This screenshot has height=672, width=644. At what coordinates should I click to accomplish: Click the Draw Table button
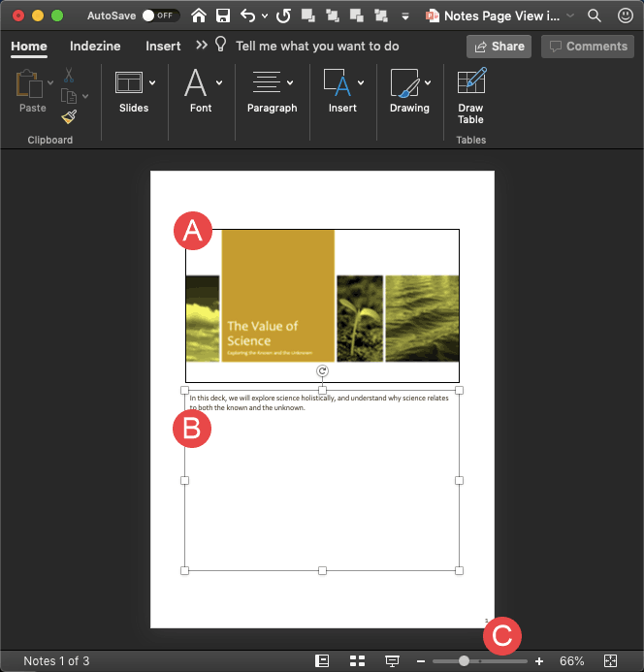pos(470,96)
